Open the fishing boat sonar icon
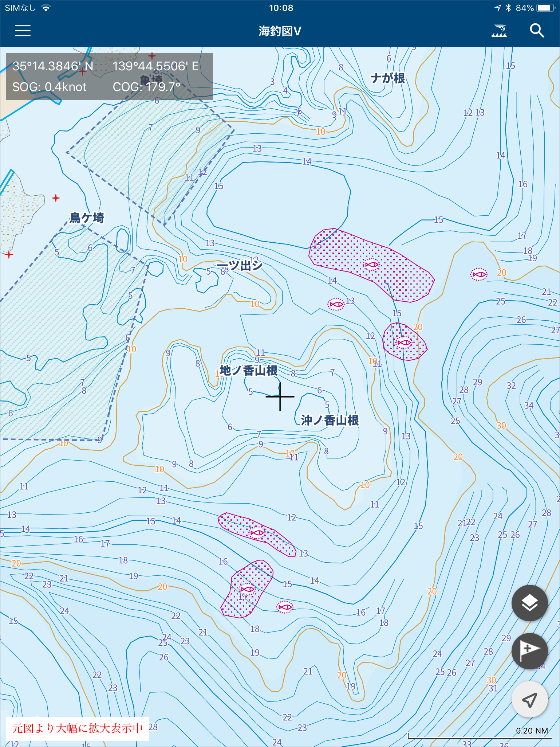The height and width of the screenshot is (747, 560). [499, 31]
